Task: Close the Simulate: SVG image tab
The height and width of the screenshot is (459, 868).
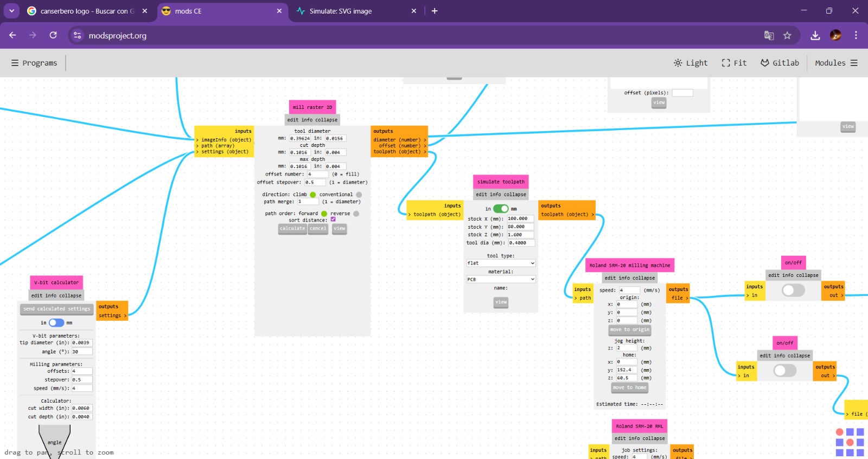Action: 413,11
